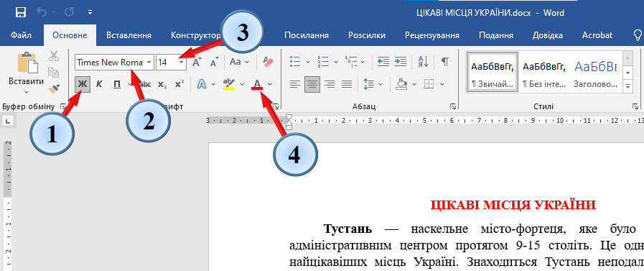
Task: Toggle subscript x₂ formatting
Action: click(162, 84)
